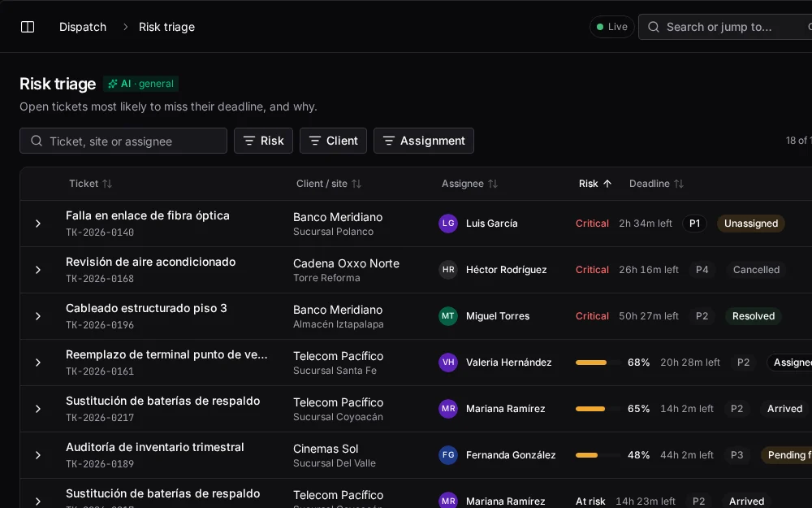The width and height of the screenshot is (812, 508).
Task: Focus the Ticket, site or assignee field
Action: [123, 141]
